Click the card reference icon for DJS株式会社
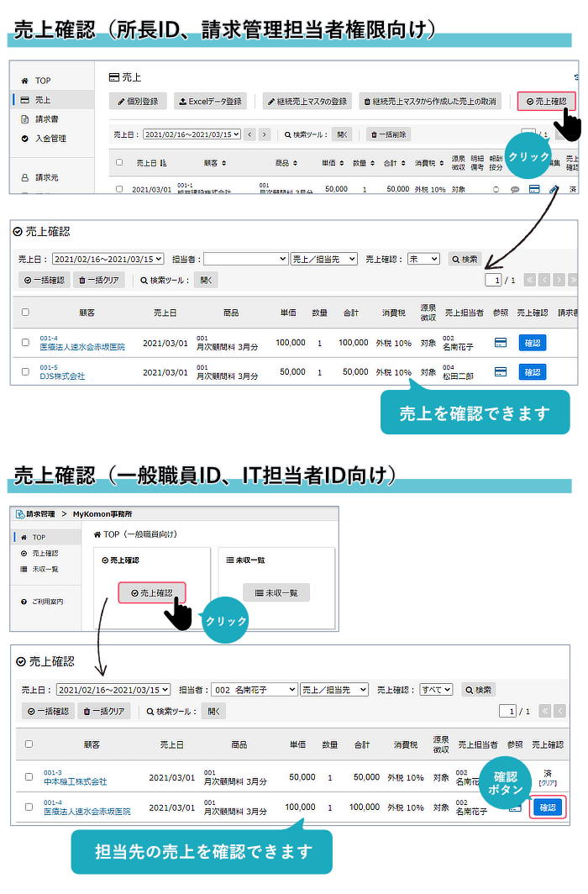The image size is (588, 894). [x=501, y=371]
